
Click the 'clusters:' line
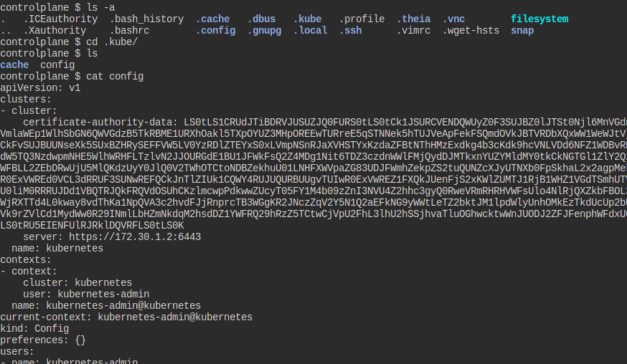click(x=26, y=100)
